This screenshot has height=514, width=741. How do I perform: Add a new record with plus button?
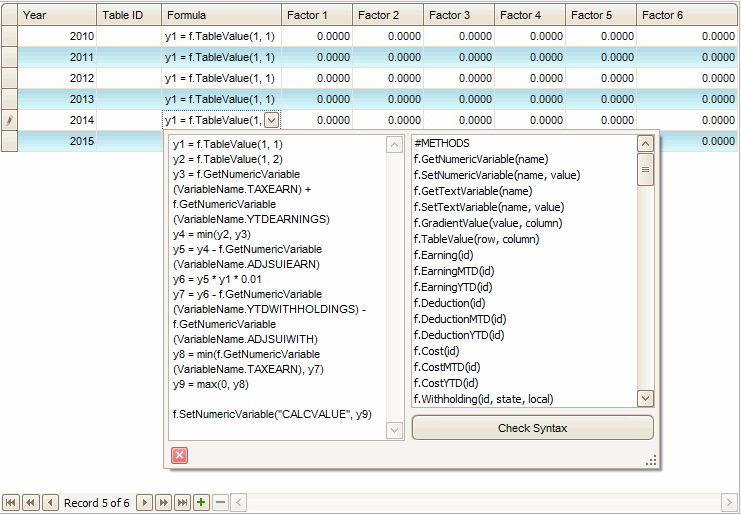pos(201,502)
